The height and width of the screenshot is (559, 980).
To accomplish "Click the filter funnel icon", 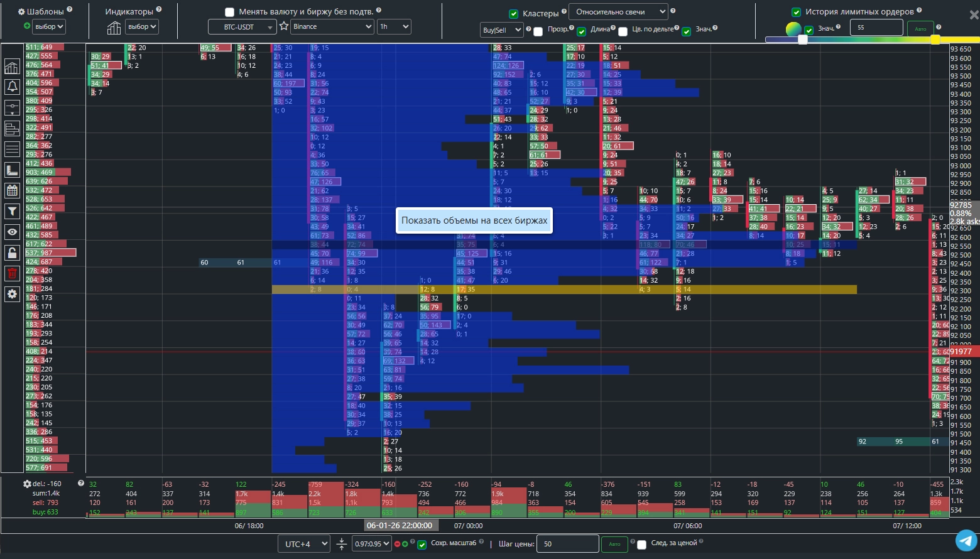I will click(12, 211).
